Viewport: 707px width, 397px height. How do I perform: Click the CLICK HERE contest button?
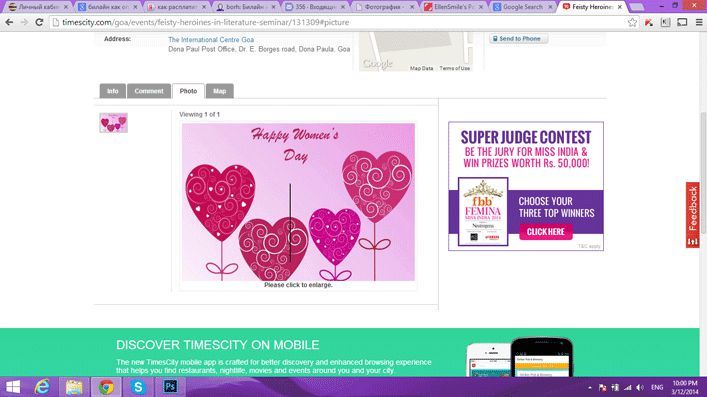tap(546, 231)
